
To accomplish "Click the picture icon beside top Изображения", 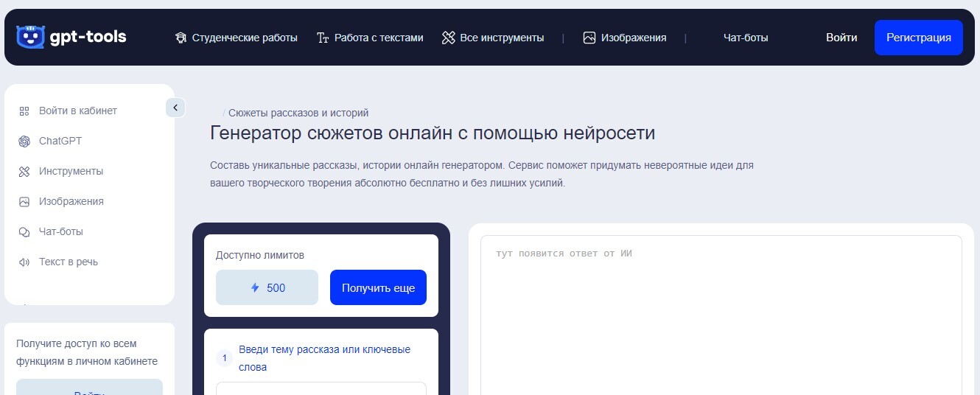I will (589, 38).
